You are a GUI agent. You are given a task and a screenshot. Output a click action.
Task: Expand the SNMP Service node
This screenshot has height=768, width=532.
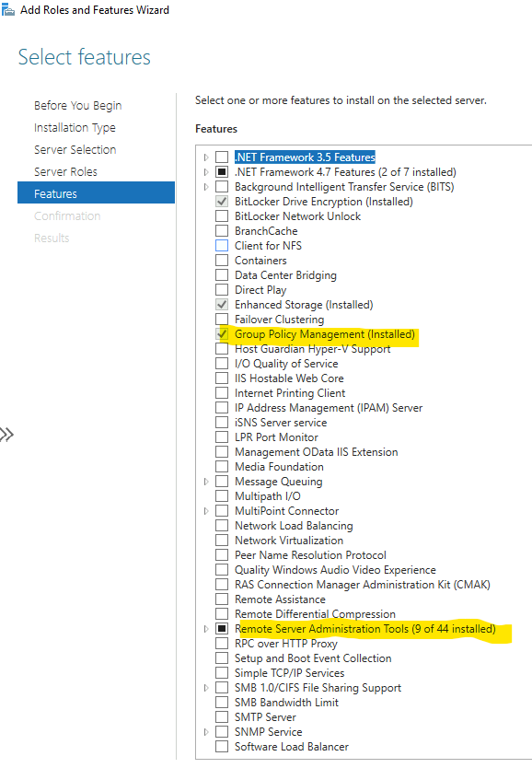coord(206,732)
